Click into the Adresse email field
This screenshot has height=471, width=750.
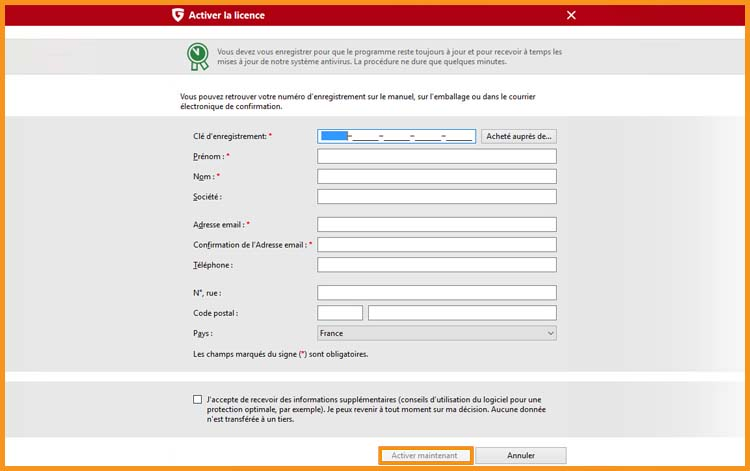[437, 224]
